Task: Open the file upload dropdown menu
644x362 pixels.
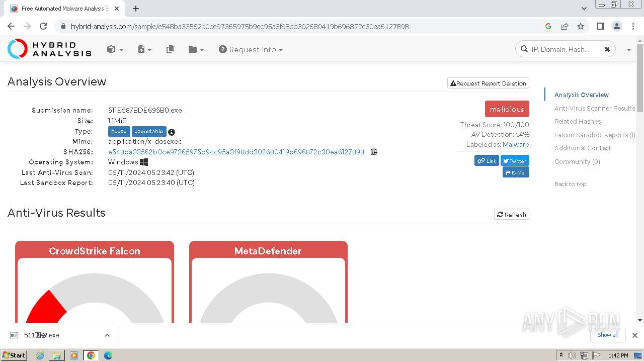Action: [x=144, y=49]
